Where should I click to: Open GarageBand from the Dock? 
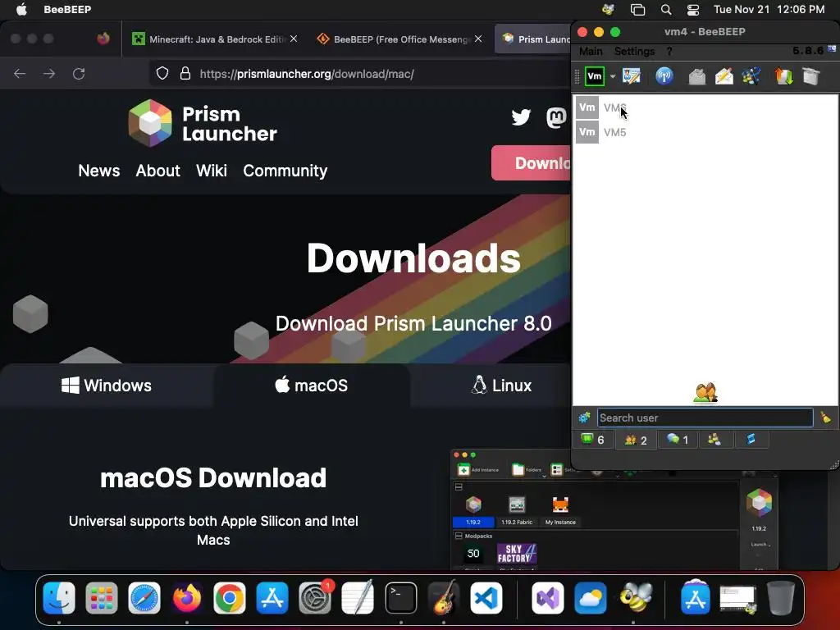[444, 598]
